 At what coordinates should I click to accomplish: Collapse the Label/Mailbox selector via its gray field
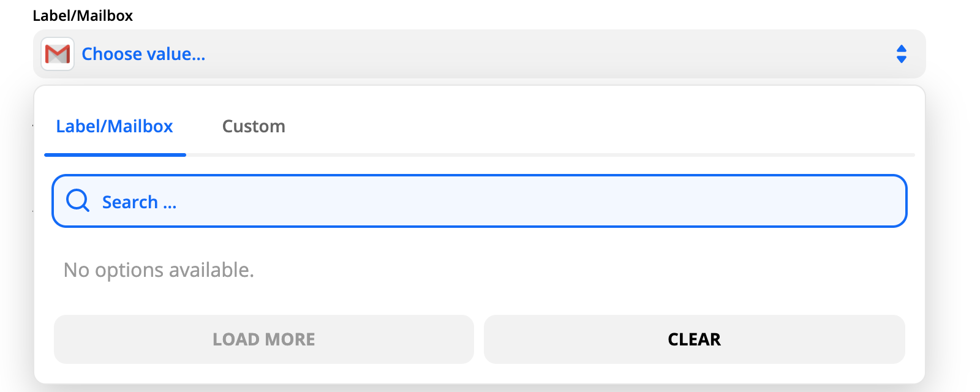tap(551, 54)
